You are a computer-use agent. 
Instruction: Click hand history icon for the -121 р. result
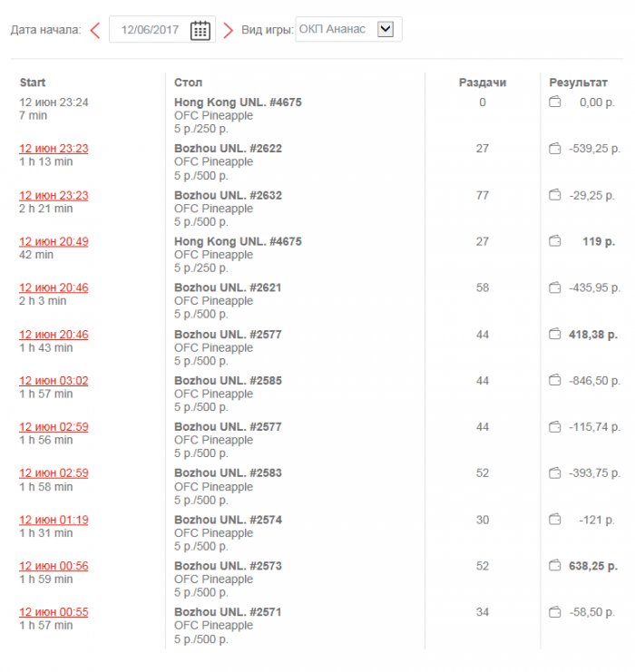(555, 520)
